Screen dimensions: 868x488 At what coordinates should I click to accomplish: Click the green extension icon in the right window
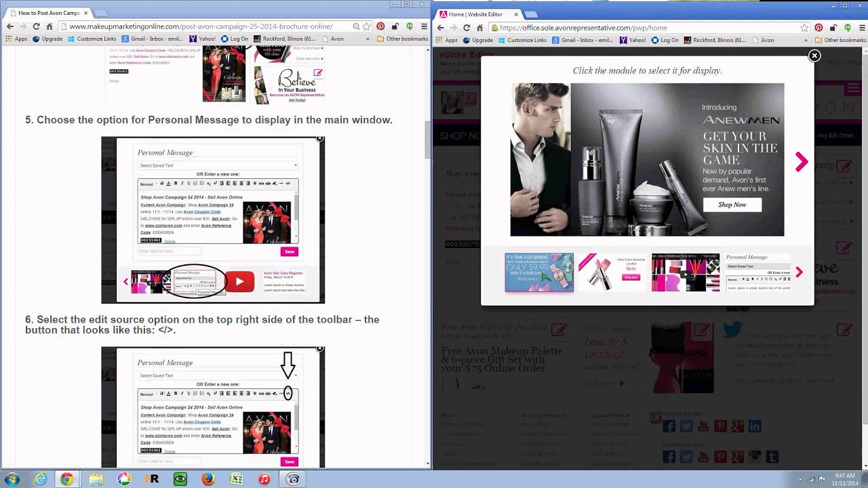click(x=847, y=28)
